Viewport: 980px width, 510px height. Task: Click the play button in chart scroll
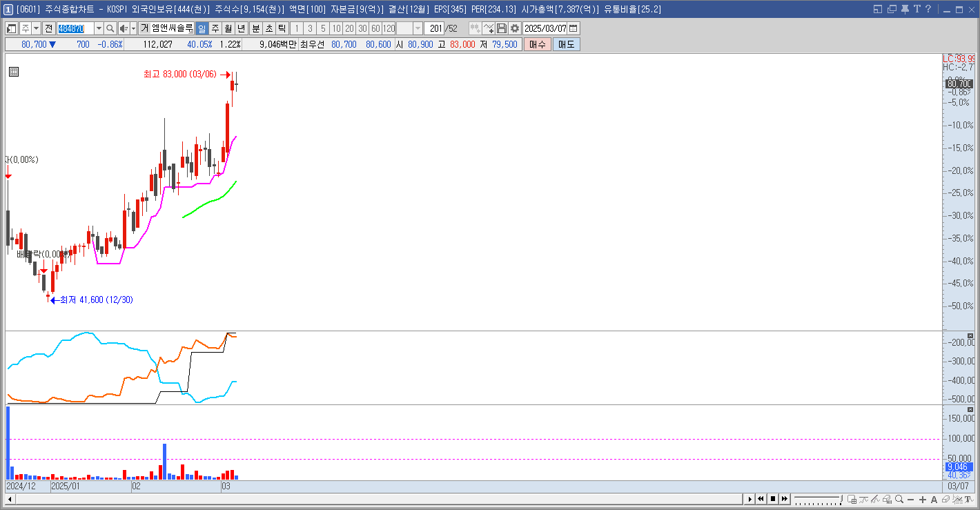coord(750,499)
